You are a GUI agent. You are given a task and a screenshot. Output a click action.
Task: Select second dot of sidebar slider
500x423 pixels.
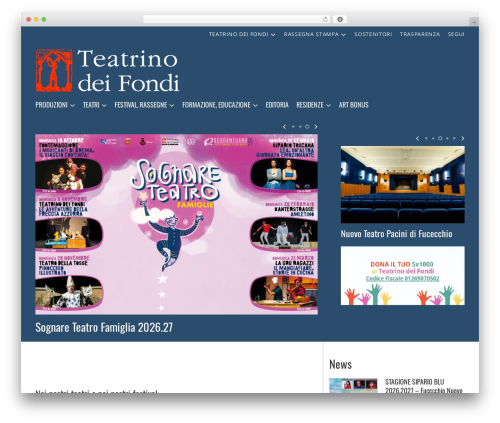433,138
